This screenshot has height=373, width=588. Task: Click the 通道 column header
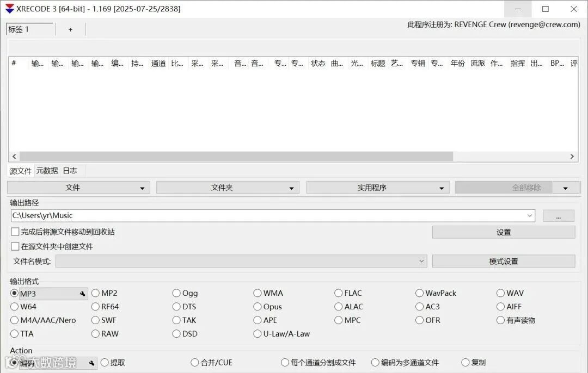(158, 63)
